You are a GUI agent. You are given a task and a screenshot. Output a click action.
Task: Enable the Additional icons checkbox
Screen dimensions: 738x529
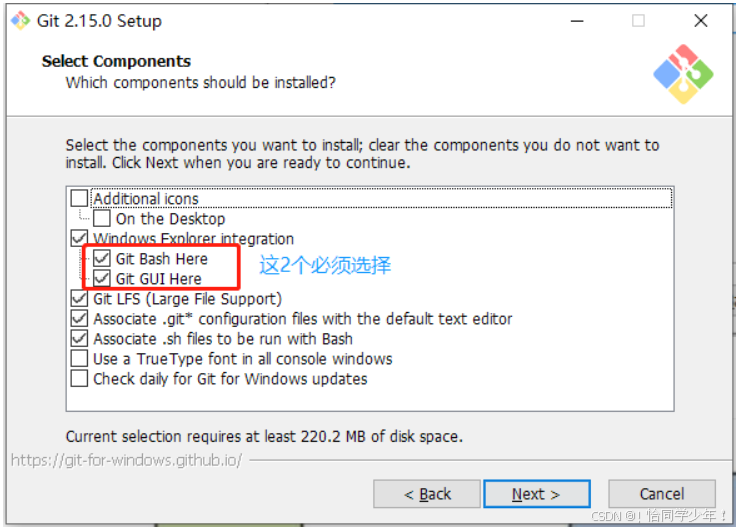[79, 198]
